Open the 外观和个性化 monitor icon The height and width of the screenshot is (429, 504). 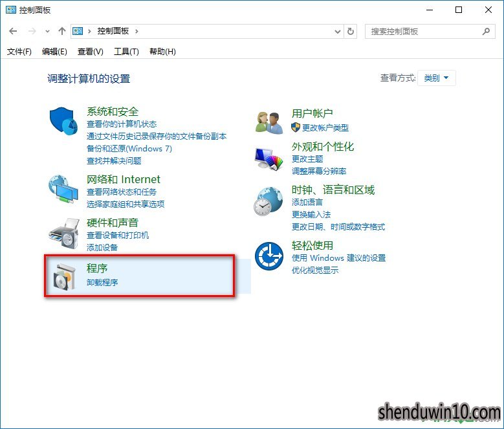coord(268,158)
